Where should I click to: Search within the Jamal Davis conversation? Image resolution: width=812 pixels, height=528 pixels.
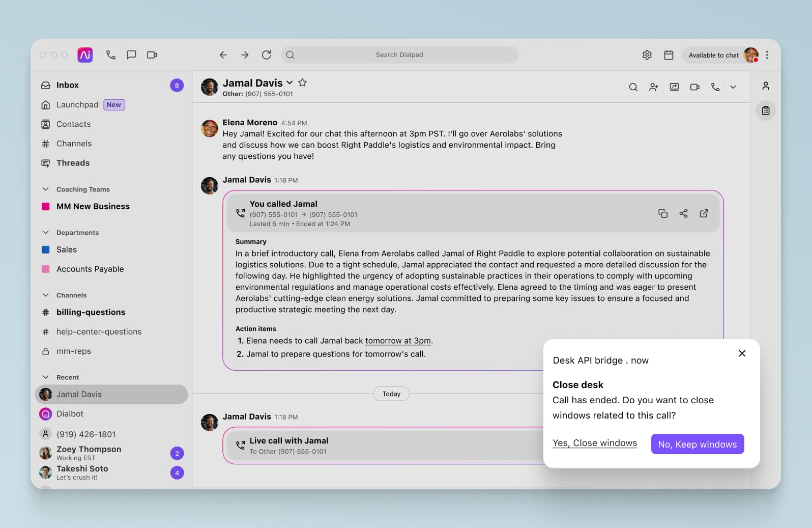[x=633, y=87]
